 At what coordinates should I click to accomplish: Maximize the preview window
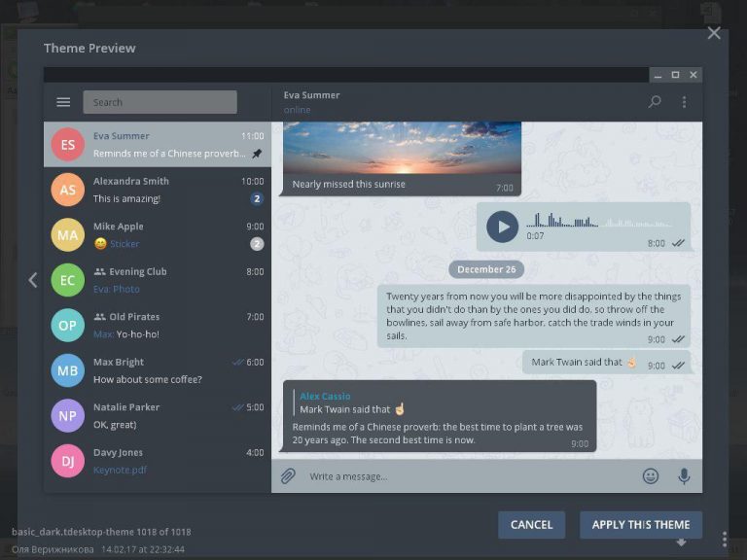point(675,75)
